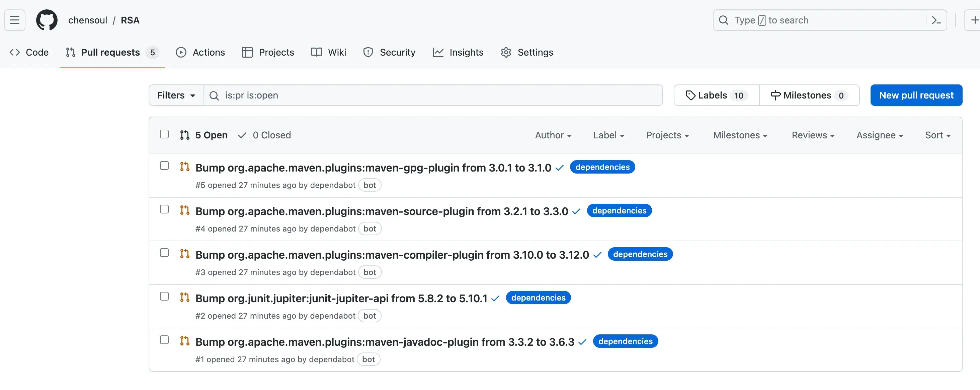Open the maven-compiler-plugin pull request link
The width and height of the screenshot is (980, 390).
392,255
